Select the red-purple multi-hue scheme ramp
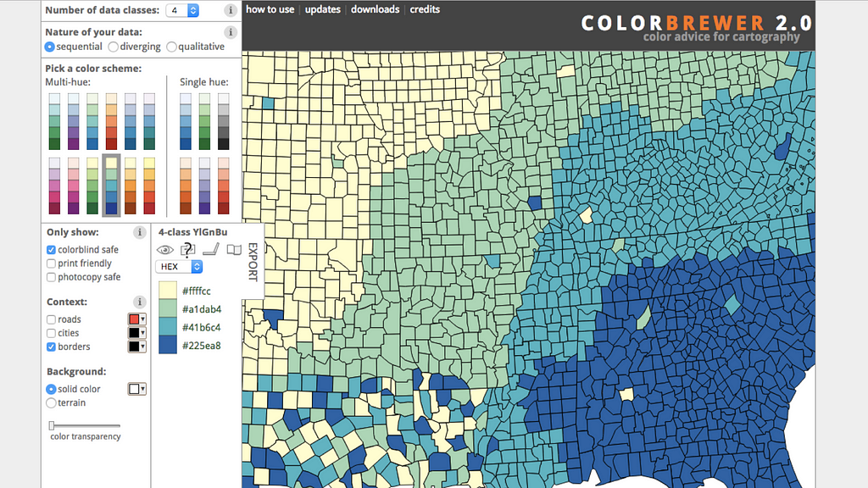This screenshot has width=868, height=488. [x=74, y=186]
